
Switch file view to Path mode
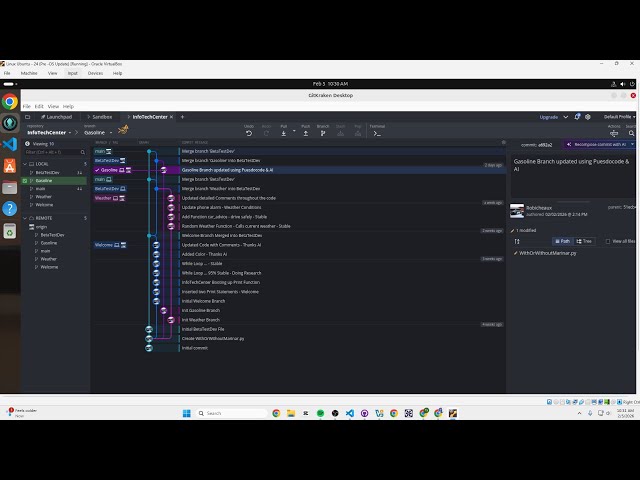point(561,241)
